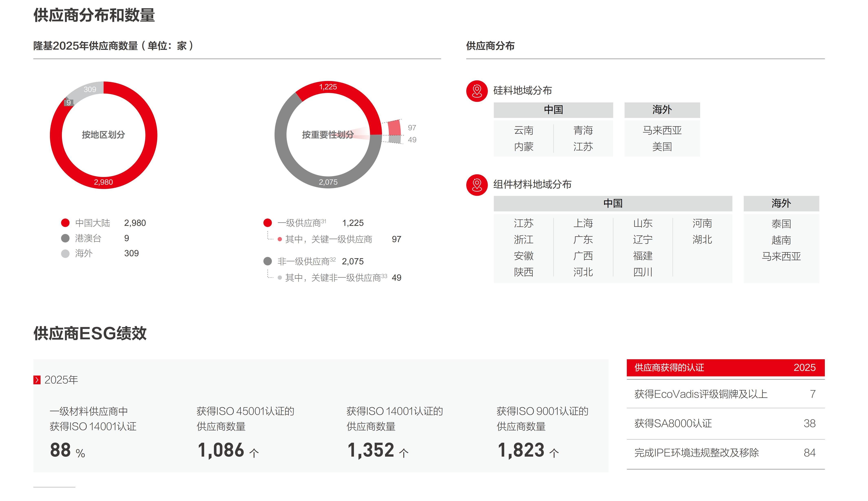Click the 山东 cell

642,223
